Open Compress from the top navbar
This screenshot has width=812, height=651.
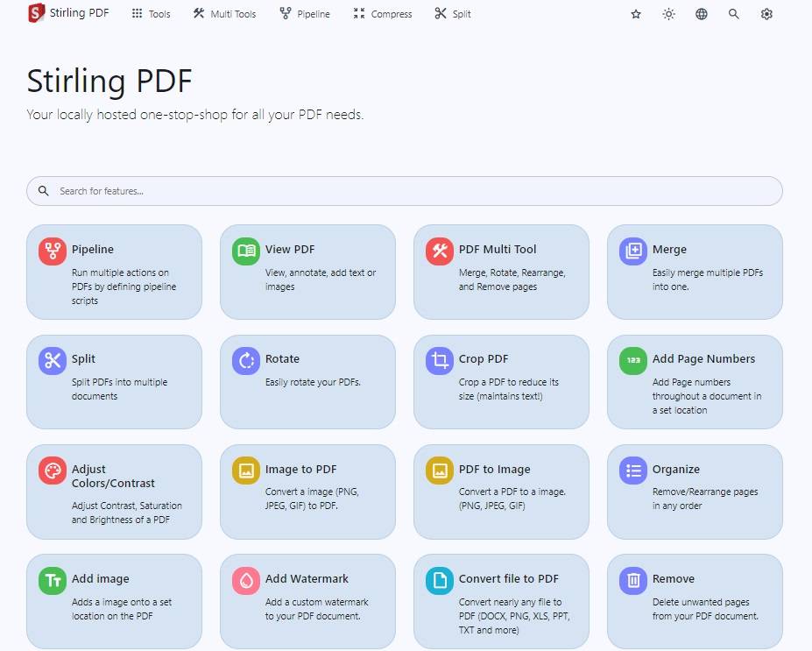click(x=383, y=14)
